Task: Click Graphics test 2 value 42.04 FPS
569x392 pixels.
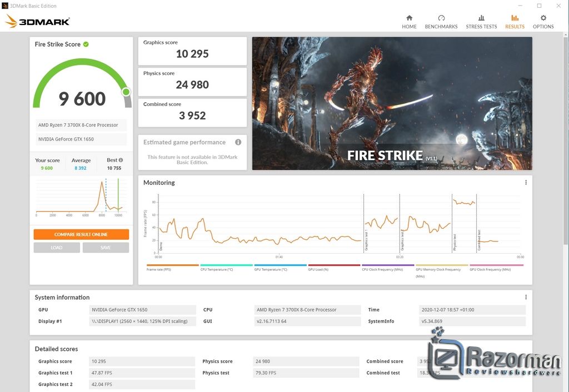Action: click(142, 384)
